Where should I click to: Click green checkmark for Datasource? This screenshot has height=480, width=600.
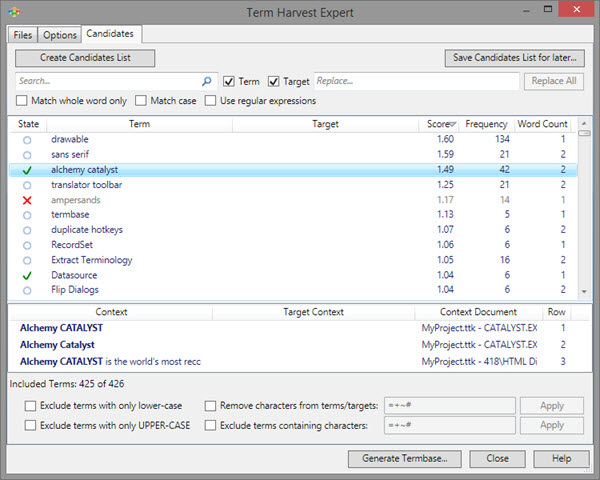click(x=27, y=276)
